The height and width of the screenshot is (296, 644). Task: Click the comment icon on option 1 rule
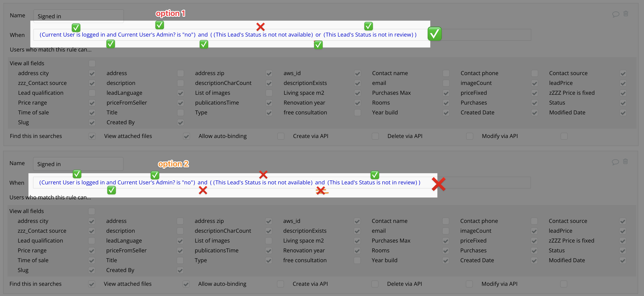[615, 14]
